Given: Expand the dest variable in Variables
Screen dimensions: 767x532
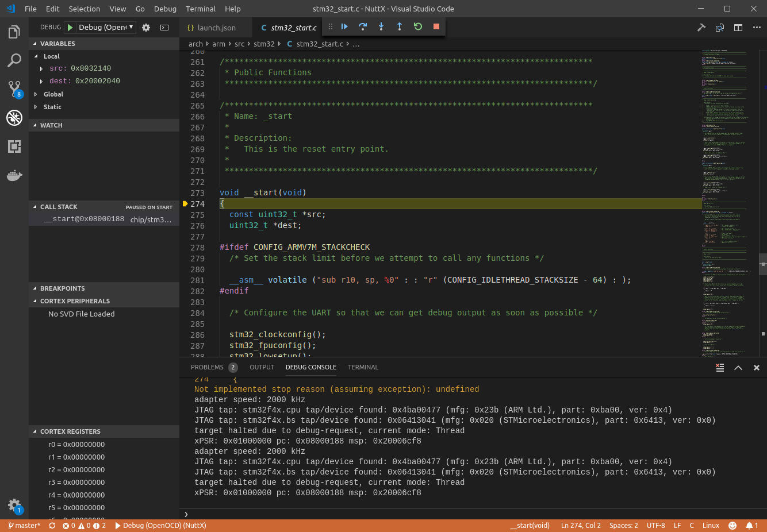Looking at the screenshot, I should tap(40, 81).
